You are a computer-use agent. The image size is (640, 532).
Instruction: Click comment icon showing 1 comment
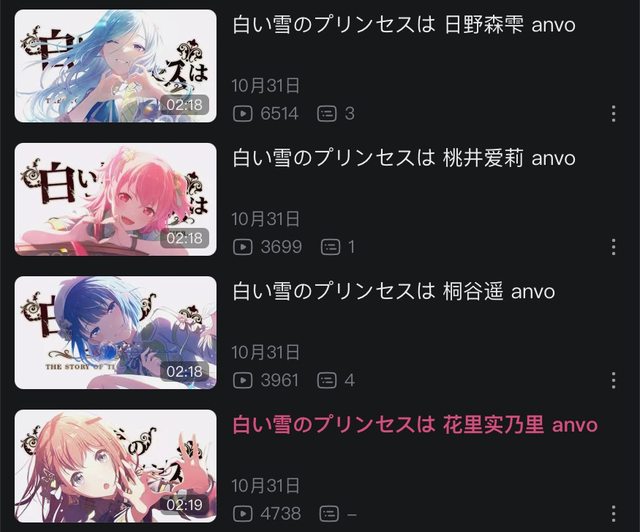(x=330, y=247)
